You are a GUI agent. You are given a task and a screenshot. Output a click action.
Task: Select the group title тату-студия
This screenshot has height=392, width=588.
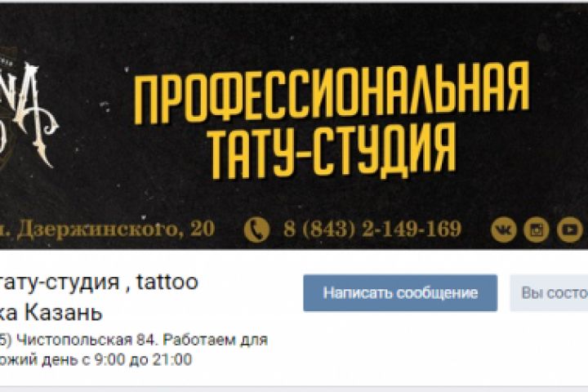[x=60, y=282]
